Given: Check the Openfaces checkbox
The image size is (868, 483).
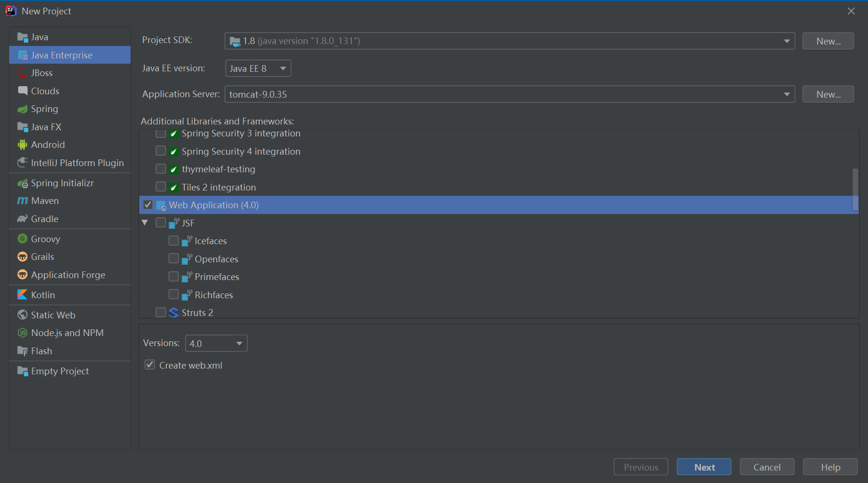Looking at the screenshot, I should pos(174,258).
